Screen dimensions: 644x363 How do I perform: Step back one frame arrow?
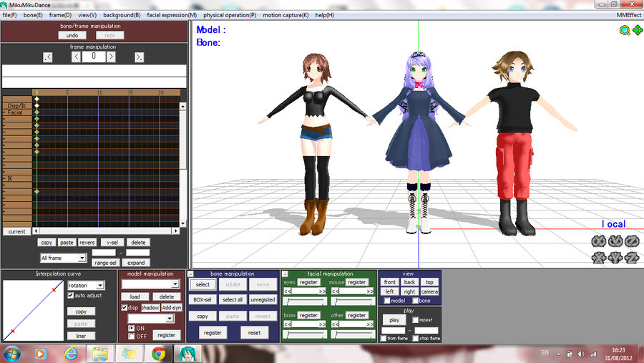click(x=76, y=57)
